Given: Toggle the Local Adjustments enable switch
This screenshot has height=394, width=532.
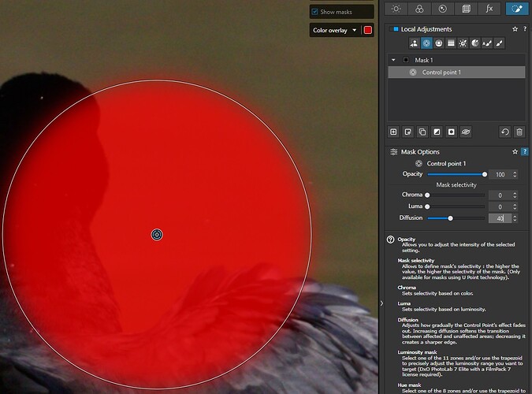Looking at the screenshot, I should pos(395,29).
